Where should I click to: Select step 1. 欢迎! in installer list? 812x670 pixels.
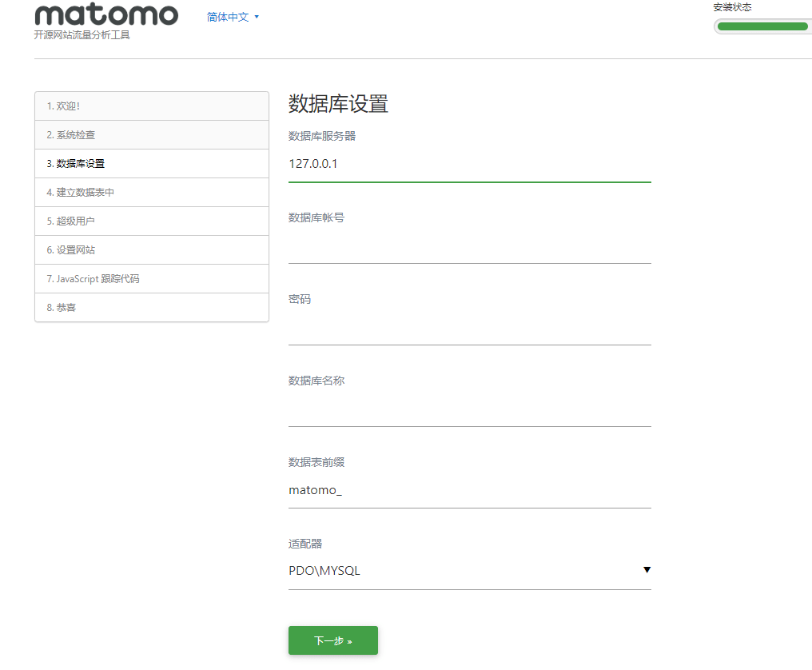152,106
